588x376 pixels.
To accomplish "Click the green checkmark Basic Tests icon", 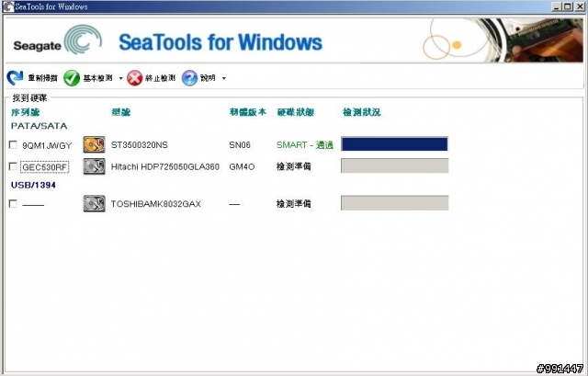I will (x=72, y=78).
